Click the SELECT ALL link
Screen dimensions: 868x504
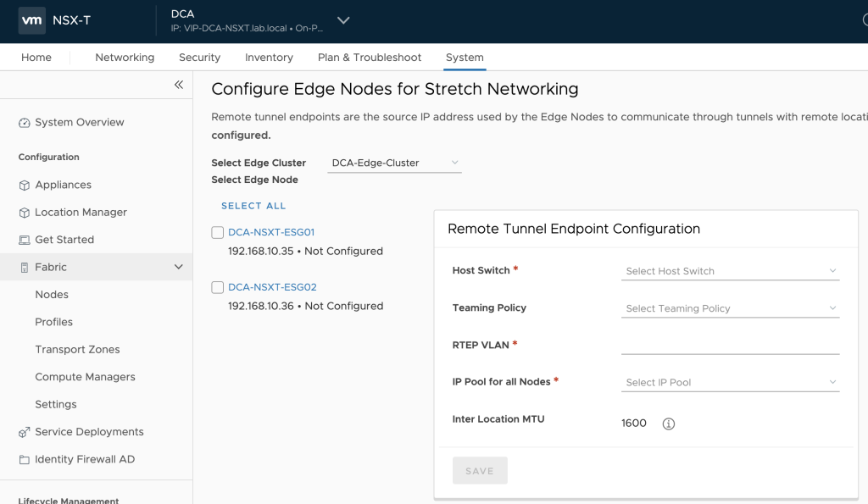[253, 206]
